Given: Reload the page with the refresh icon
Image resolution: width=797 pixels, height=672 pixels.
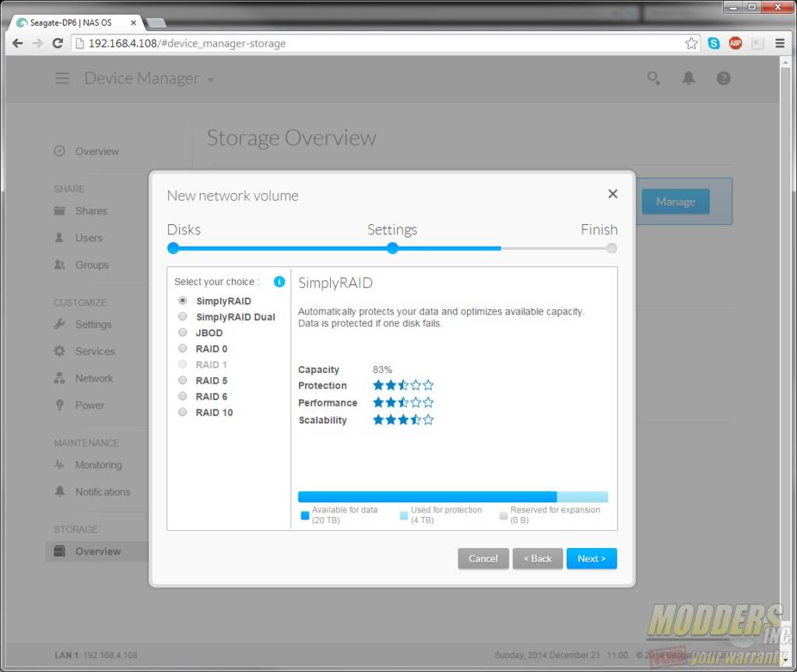Looking at the screenshot, I should 58,44.
